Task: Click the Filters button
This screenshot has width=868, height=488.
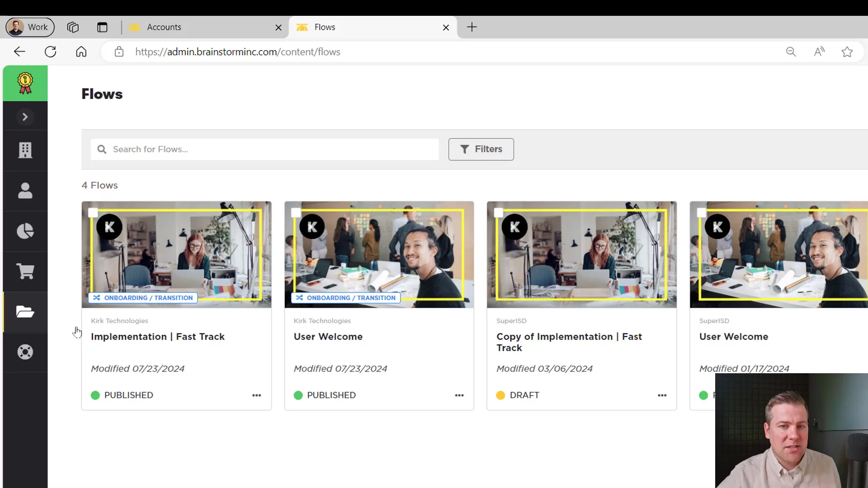Action: tap(481, 149)
